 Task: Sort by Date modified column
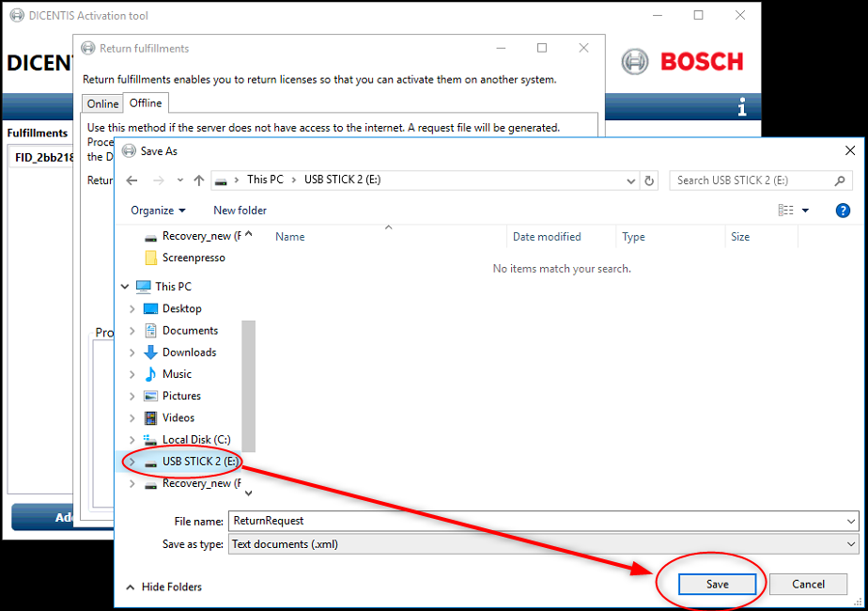tap(547, 237)
